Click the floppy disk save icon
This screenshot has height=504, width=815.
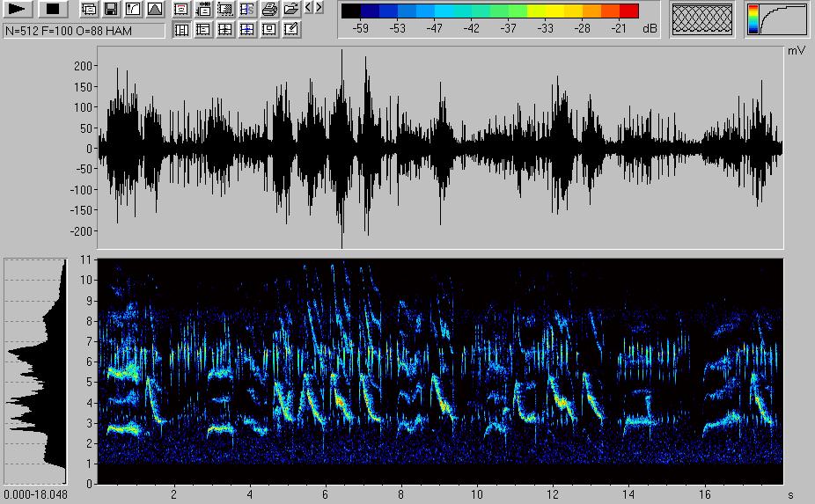111,10
